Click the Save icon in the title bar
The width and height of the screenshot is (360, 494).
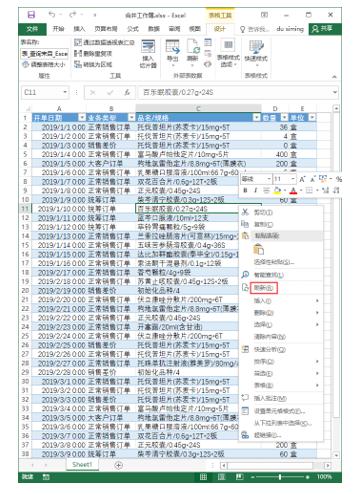31,15
